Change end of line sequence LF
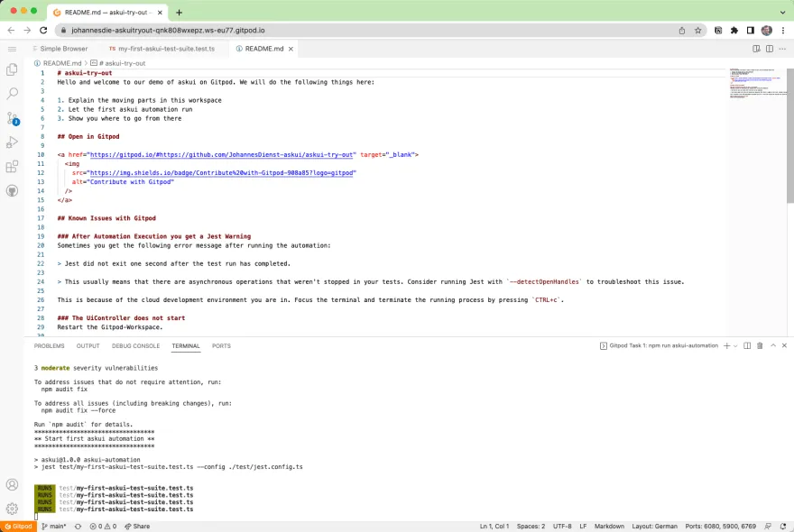Viewport: 794px width, 532px height. coord(583,527)
